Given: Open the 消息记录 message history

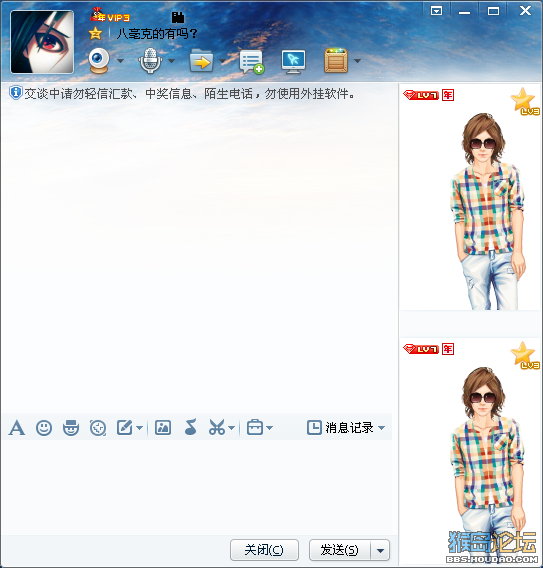Looking at the screenshot, I should (346, 428).
